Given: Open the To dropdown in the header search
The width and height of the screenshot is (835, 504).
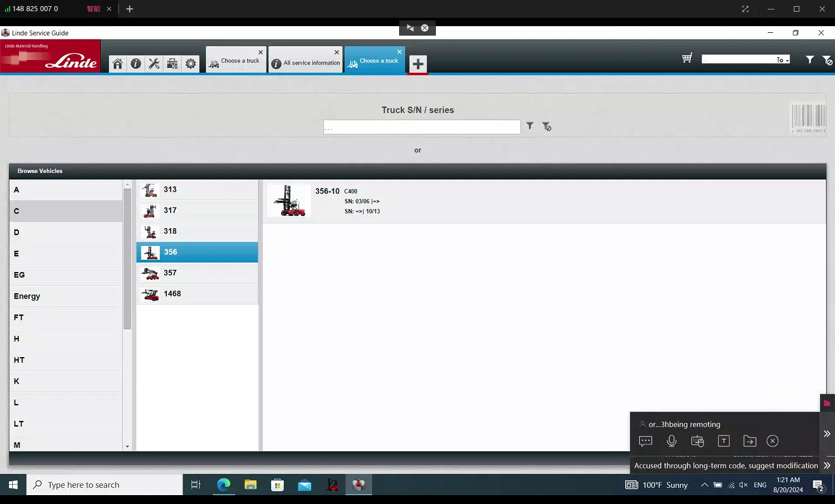Looking at the screenshot, I should pos(783,60).
